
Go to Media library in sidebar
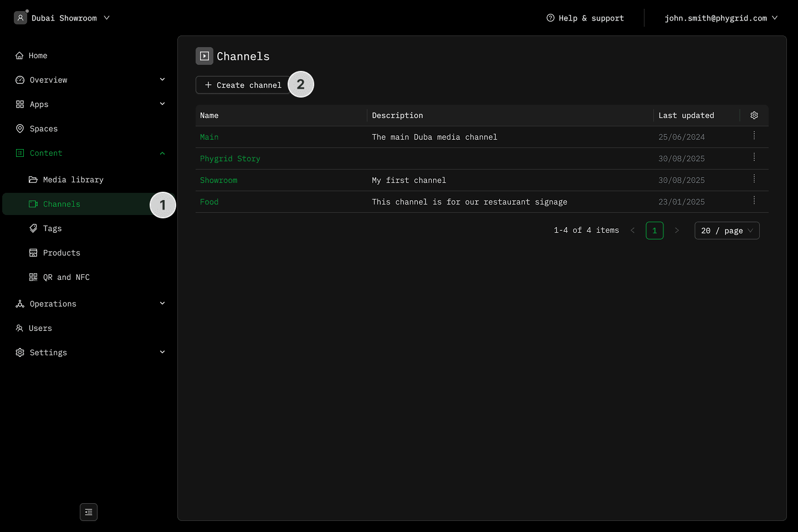(x=73, y=180)
